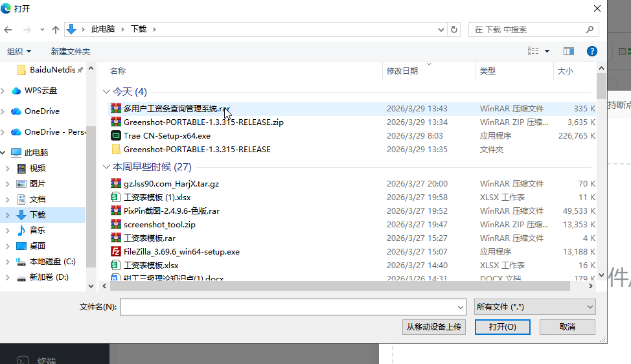Screen dimensions: 631x364
Task: Click 此电脑 in address breadcrumb
Action: coord(102,29)
